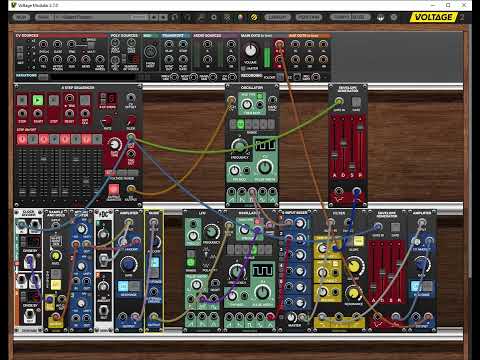Click the sequencer Rate knob
Image resolution: width=480 pixels, height=360 pixels.
coord(107,120)
